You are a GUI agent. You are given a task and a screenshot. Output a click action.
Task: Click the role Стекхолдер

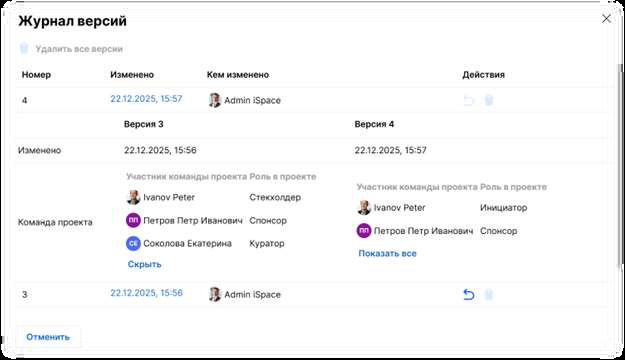[x=275, y=197]
